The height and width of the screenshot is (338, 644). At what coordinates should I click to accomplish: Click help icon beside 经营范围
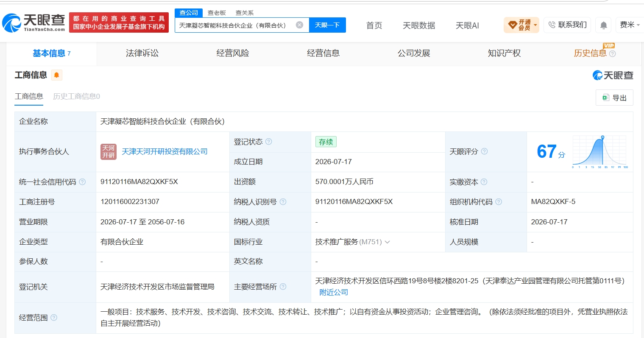coord(54,318)
